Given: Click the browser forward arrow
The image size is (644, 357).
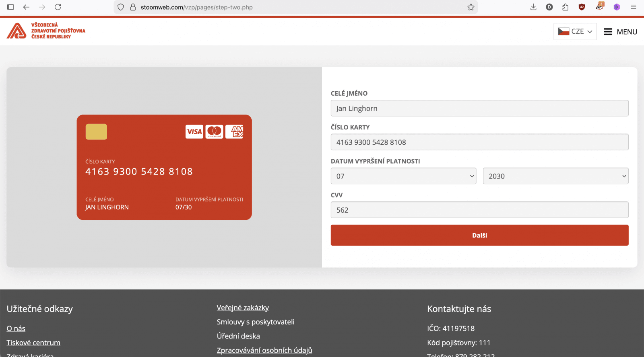Looking at the screenshot, I should pyautogui.click(x=42, y=7).
